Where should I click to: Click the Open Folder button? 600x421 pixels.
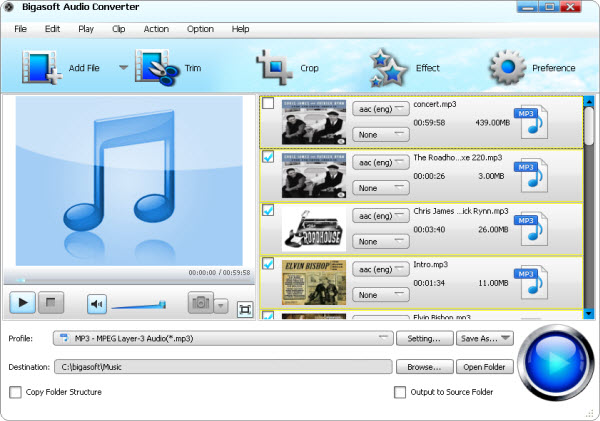coord(484,367)
